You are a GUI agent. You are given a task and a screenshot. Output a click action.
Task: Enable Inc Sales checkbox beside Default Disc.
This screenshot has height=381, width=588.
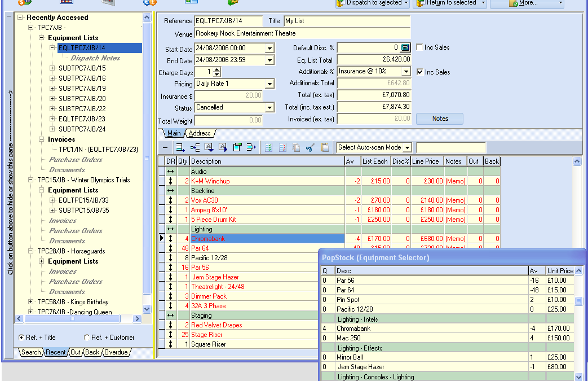(x=420, y=47)
